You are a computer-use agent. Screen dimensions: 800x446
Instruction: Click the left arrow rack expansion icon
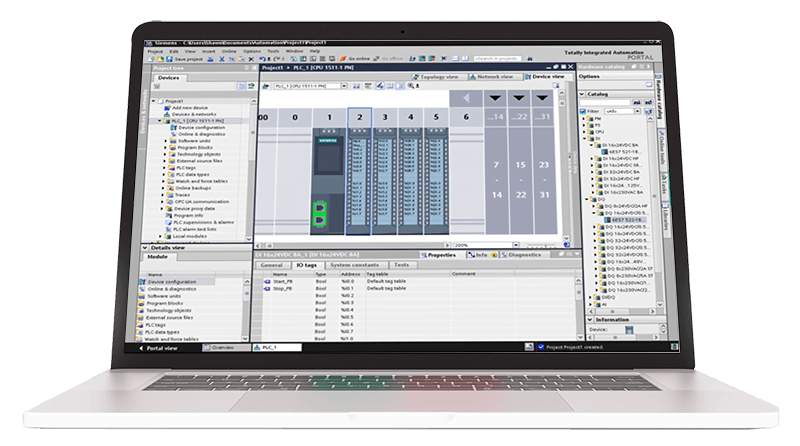[x=466, y=97]
